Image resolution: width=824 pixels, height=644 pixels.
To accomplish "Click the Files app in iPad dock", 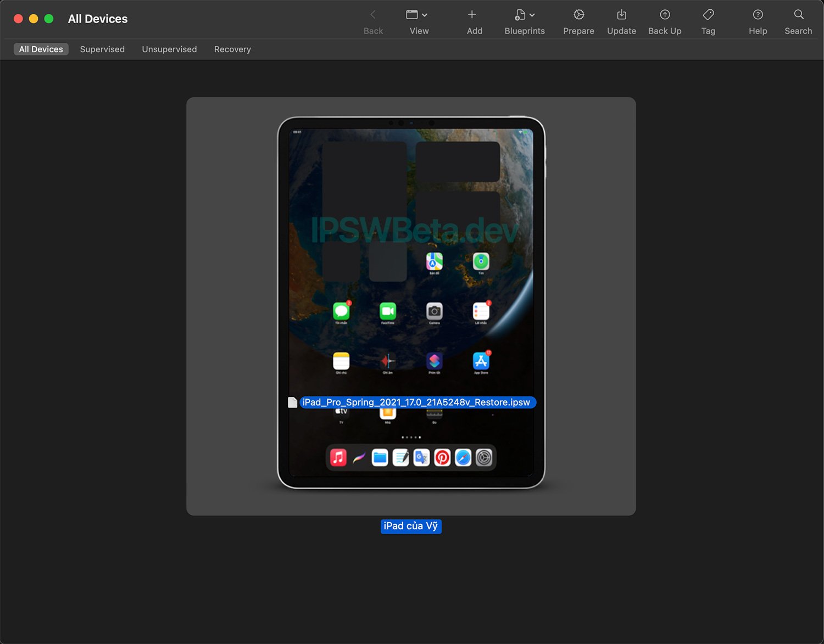I will [380, 457].
